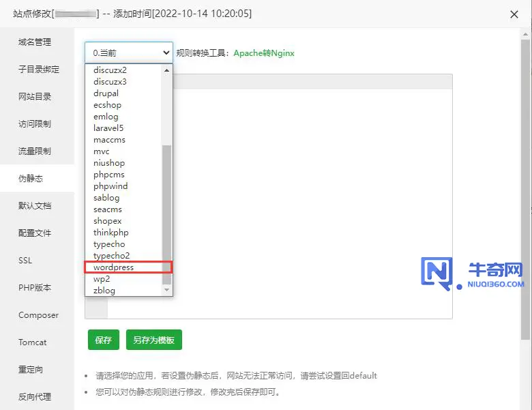Choose shopex from the rule list

click(x=123, y=221)
